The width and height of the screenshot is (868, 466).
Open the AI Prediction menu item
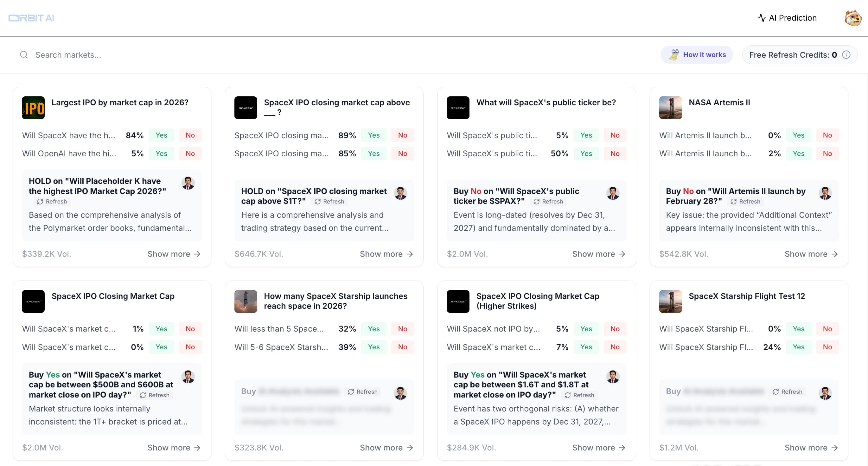click(787, 18)
